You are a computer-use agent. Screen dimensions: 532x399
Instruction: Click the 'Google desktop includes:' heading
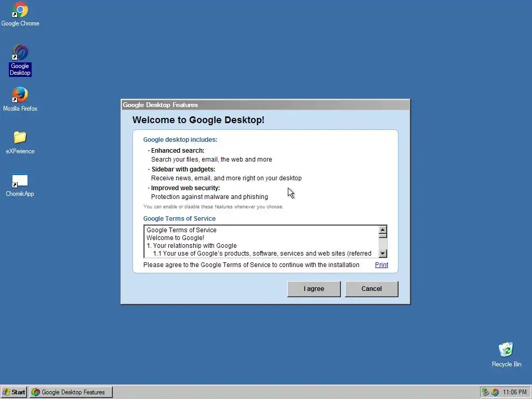[180, 139]
